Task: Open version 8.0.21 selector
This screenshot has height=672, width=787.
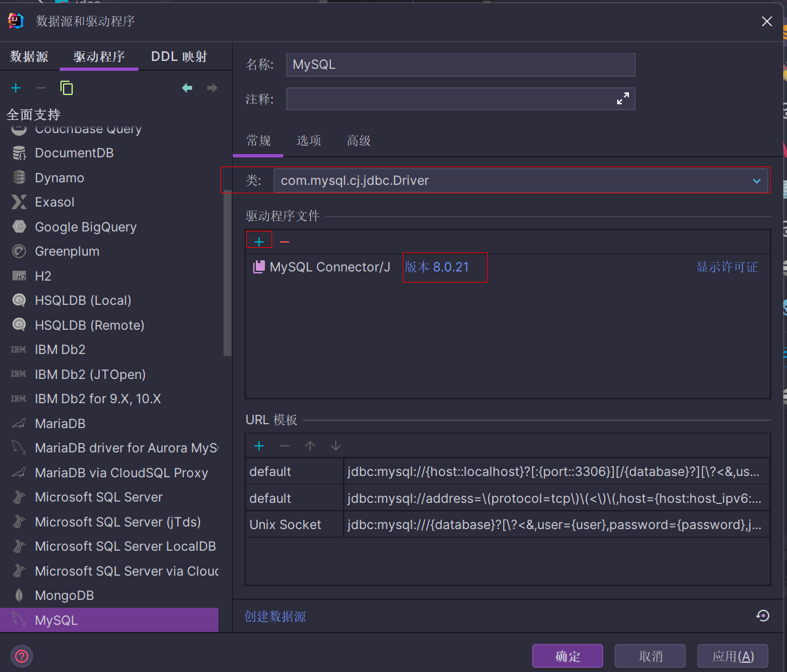Action: coord(437,267)
